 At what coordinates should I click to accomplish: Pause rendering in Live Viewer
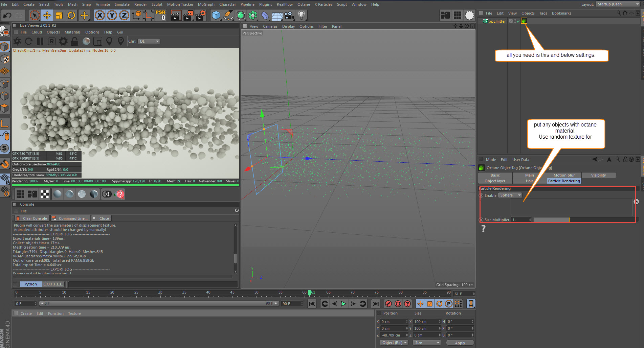40,41
